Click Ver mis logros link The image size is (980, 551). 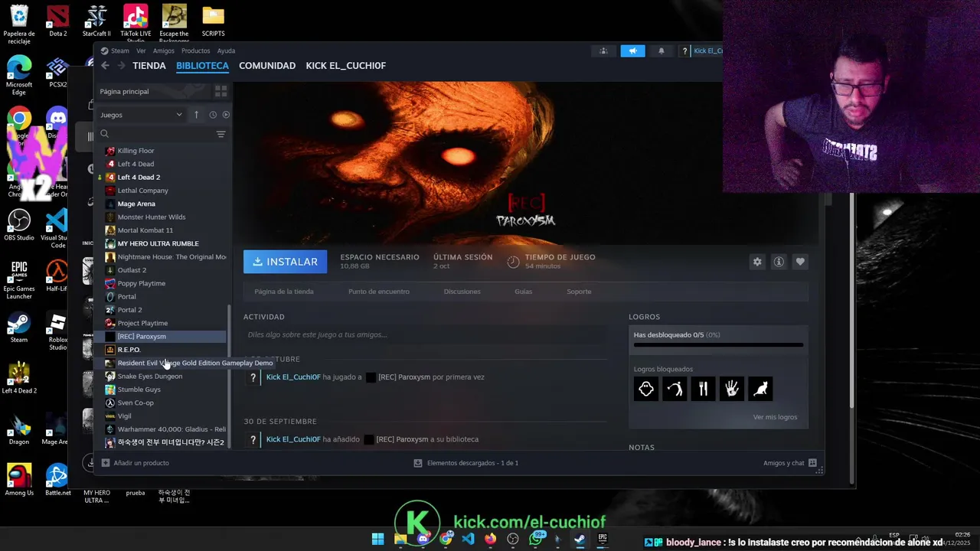[x=775, y=417]
